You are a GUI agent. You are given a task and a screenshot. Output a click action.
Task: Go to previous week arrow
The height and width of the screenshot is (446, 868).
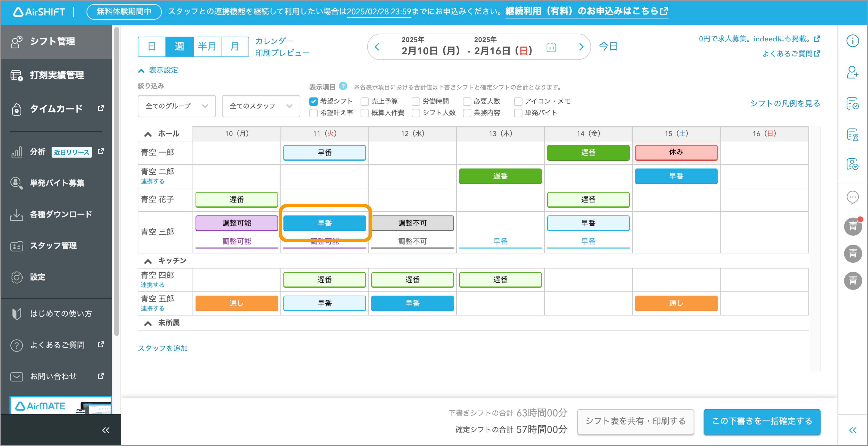pyautogui.click(x=377, y=47)
